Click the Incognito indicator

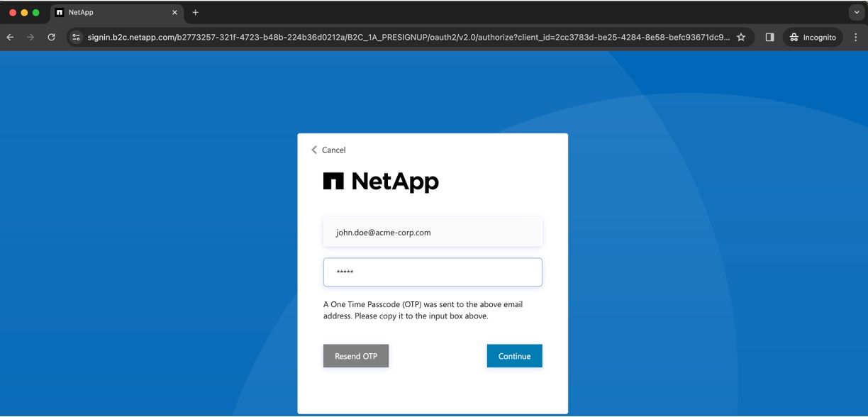[813, 37]
